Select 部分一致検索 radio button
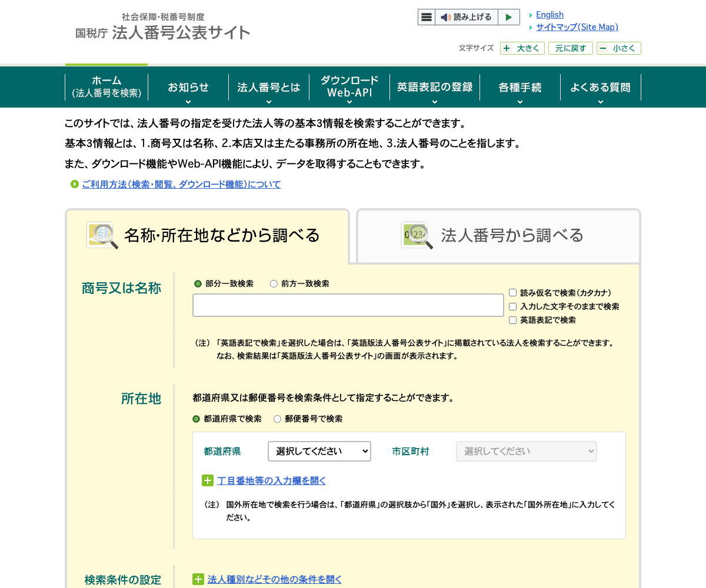The height and width of the screenshot is (588, 706). click(x=198, y=283)
